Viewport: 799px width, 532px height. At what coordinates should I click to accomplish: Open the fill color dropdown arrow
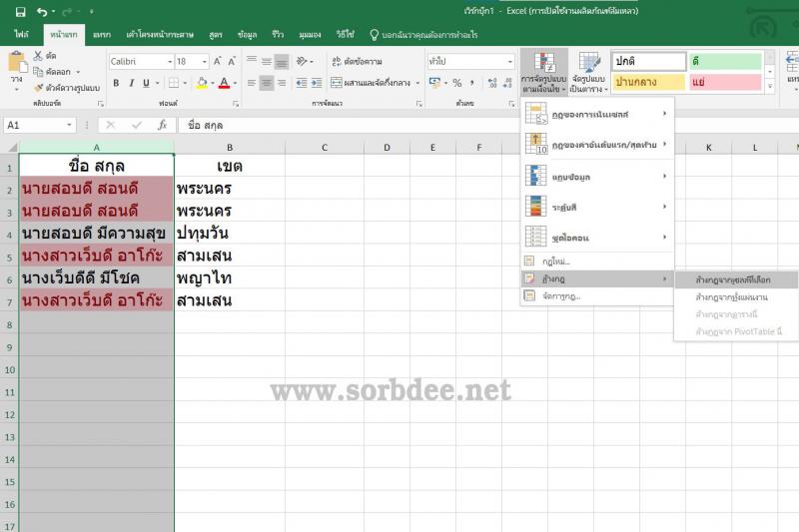pos(212,83)
